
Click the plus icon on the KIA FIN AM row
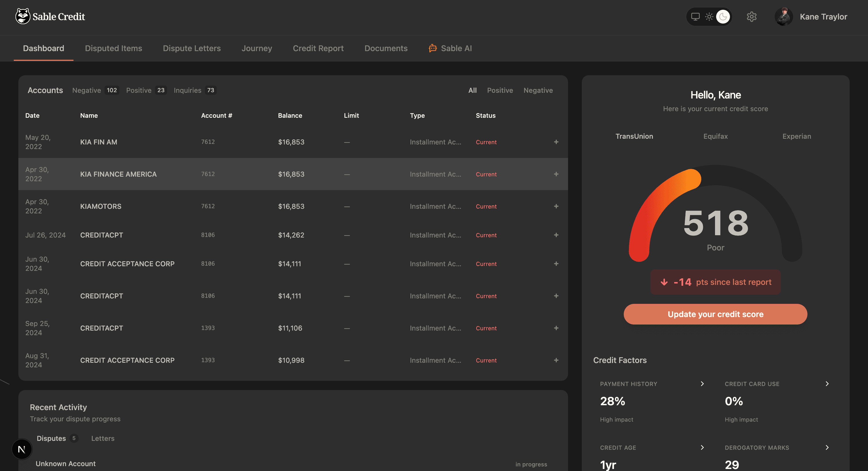tap(556, 142)
